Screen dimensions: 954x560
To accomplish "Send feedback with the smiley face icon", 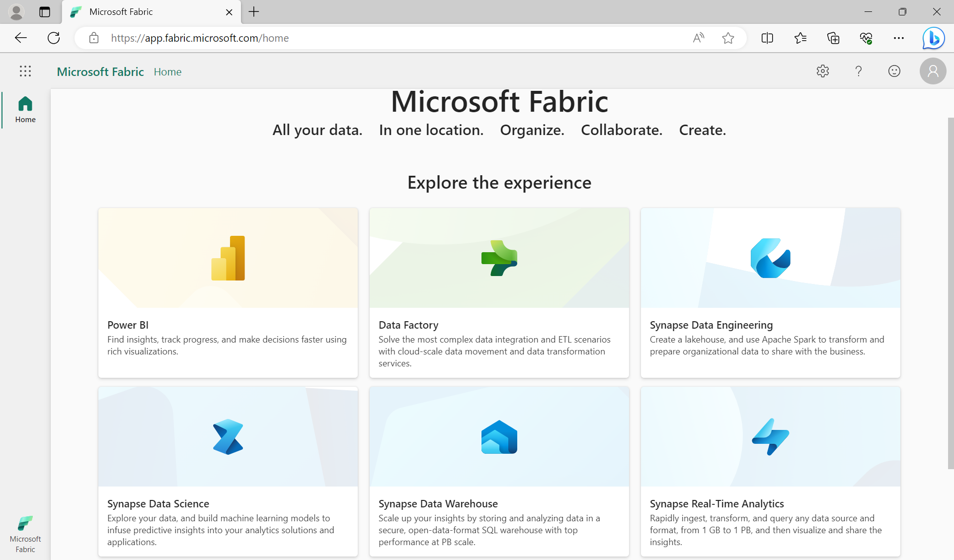I will point(894,71).
